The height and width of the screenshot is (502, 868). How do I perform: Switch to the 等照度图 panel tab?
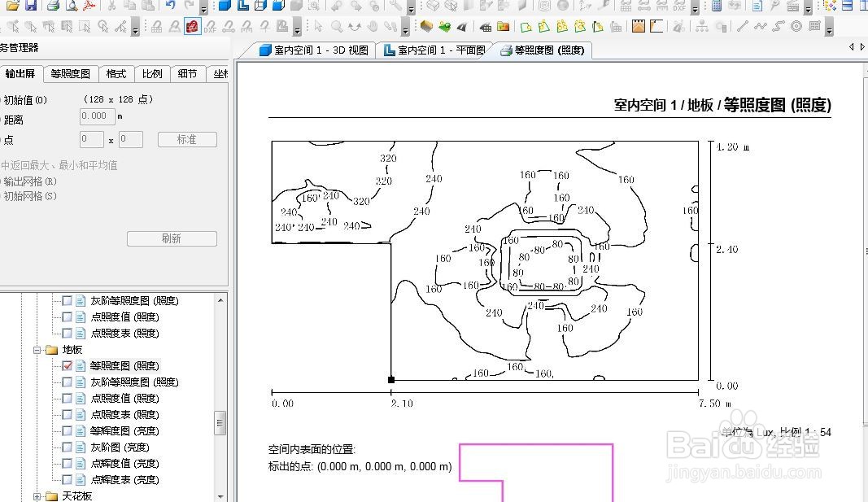click(x=70, y=73)
